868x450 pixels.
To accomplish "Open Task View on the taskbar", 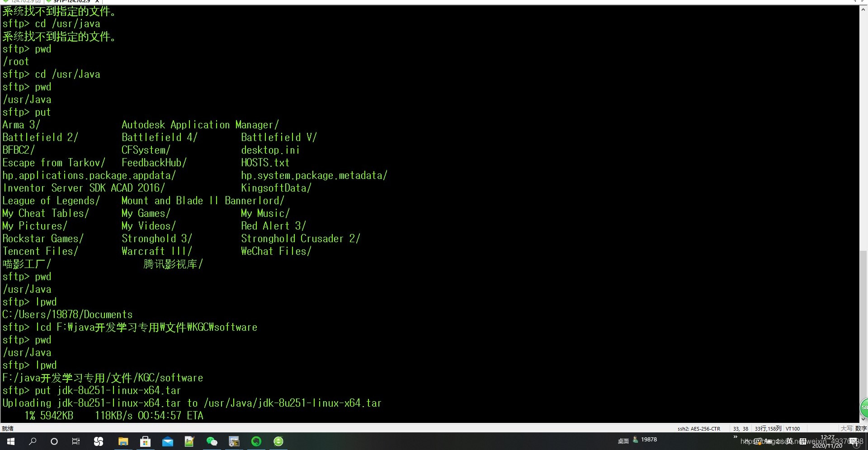I will pyautogui.click(x=76, y=441).
